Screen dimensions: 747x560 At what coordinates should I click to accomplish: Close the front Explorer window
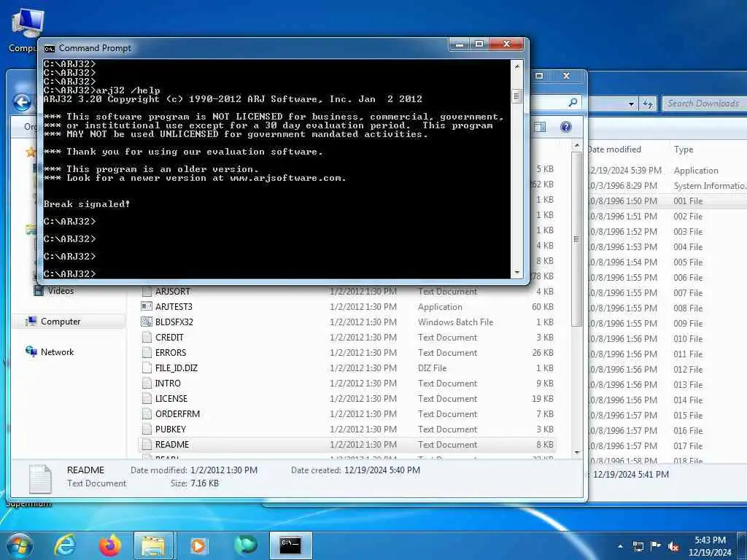point(566,76)
